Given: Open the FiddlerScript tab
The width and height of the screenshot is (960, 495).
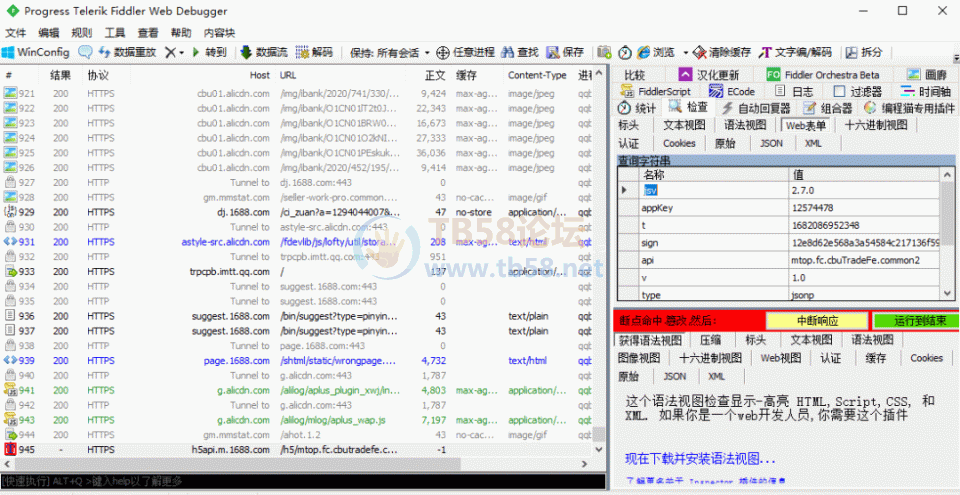Looking at the screenshot, I should [x=656, y=91].
